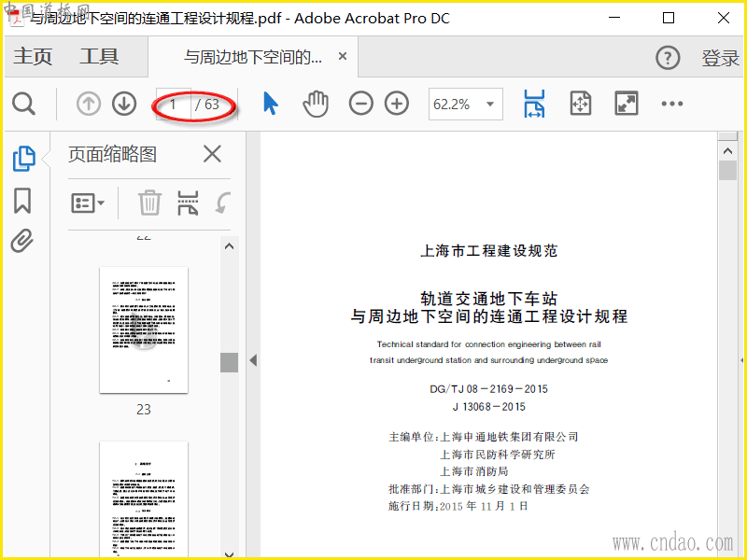Switch to the 主页 tab
This screenshot has height=560, width=747.
click(33, 56)
